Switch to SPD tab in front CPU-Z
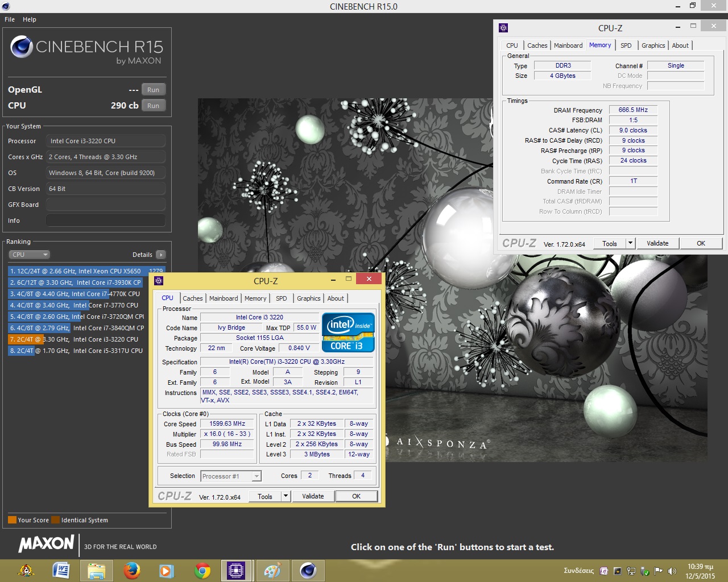Image resolution: width=728 pixels, height=582 pixels. pyautogui.click(x=282, y=298)
